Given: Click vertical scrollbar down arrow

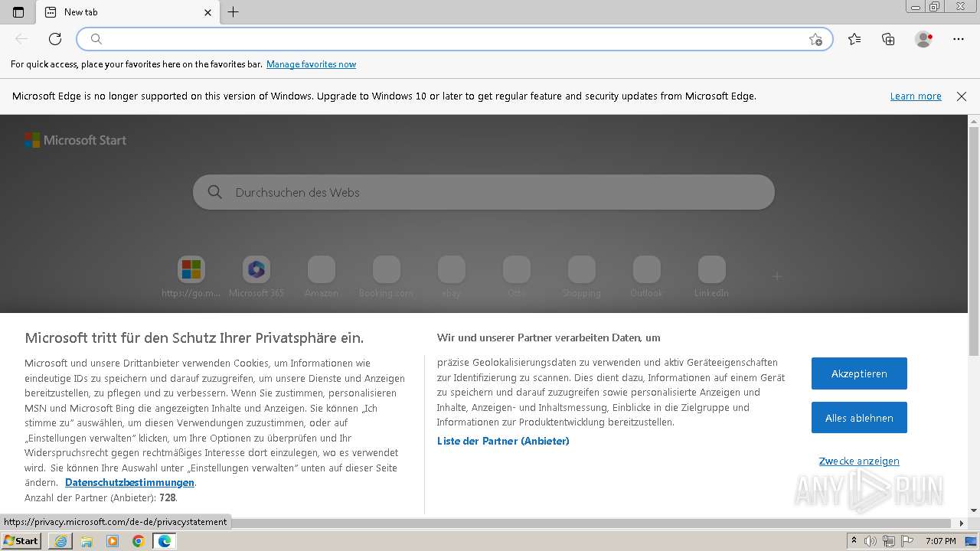Looking at the screenshot, I should (974, 510).
